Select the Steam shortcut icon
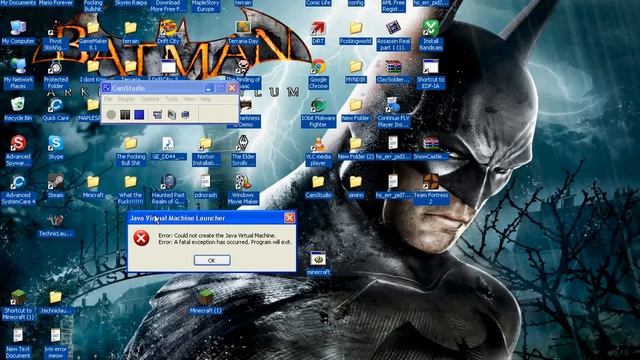The image size is (640, 360). tap(56, 186)
